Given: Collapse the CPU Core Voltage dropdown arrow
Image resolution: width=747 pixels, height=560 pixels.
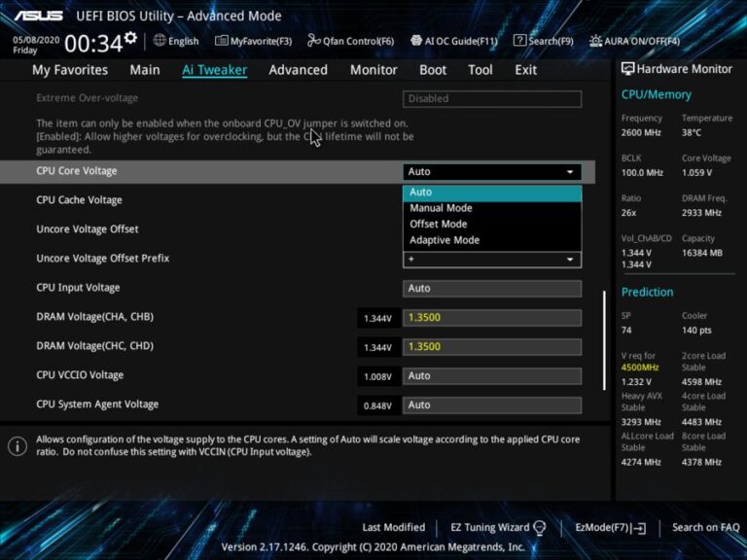Looking at the screenshot, I should click(570, 172).
